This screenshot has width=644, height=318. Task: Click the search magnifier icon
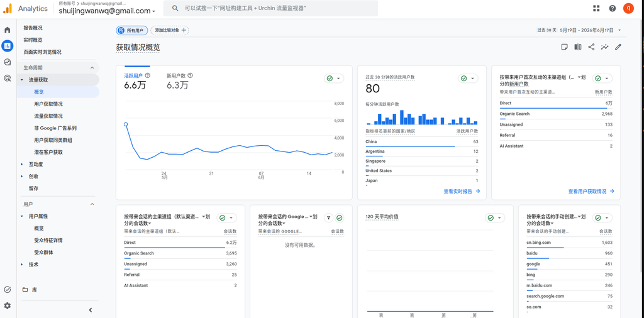[175, 8]
